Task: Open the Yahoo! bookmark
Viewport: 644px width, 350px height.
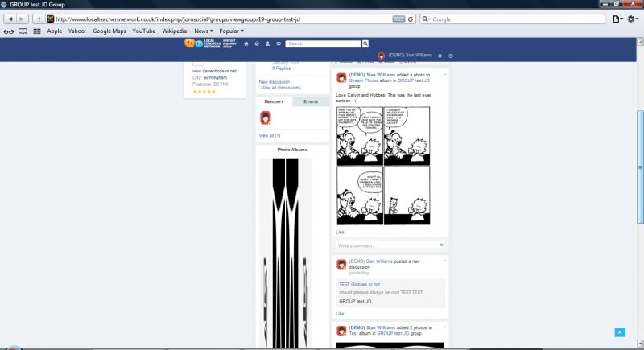Action: [76, 31]
